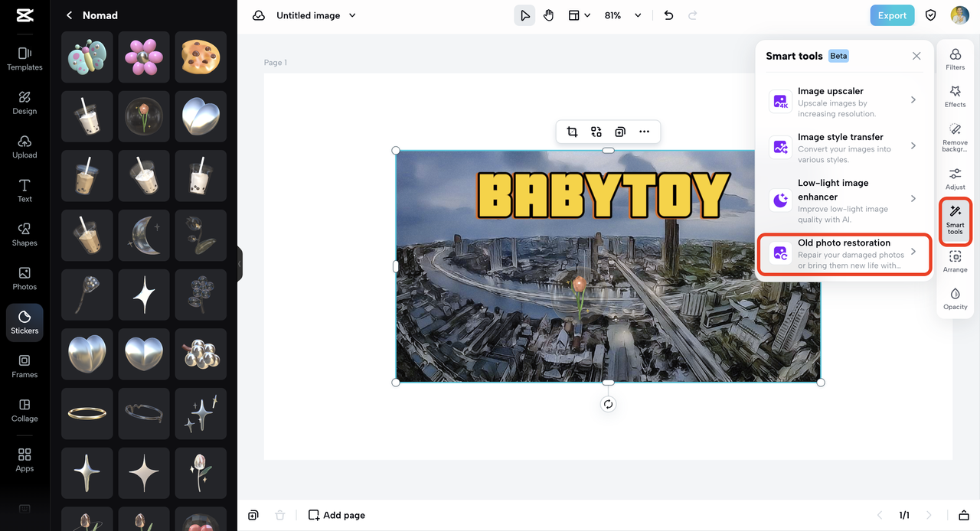Open the Design panel
The image size is (980, 531).
coord(24,103)
